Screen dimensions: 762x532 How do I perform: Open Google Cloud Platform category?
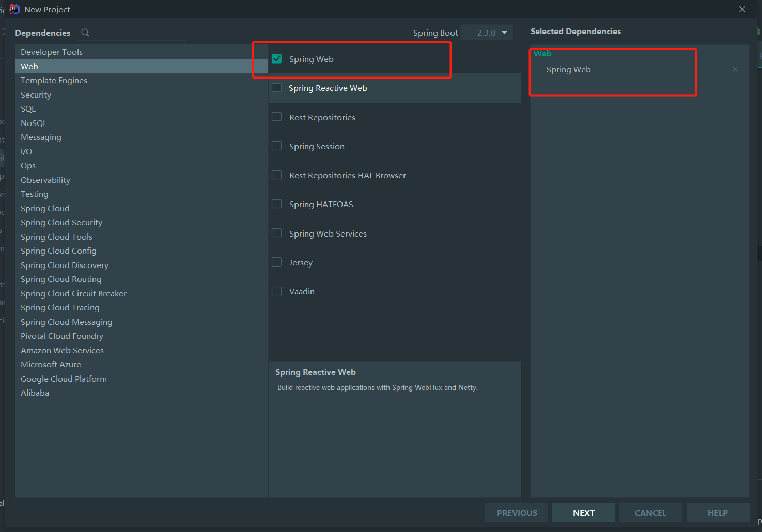click(x=142, y=379)
